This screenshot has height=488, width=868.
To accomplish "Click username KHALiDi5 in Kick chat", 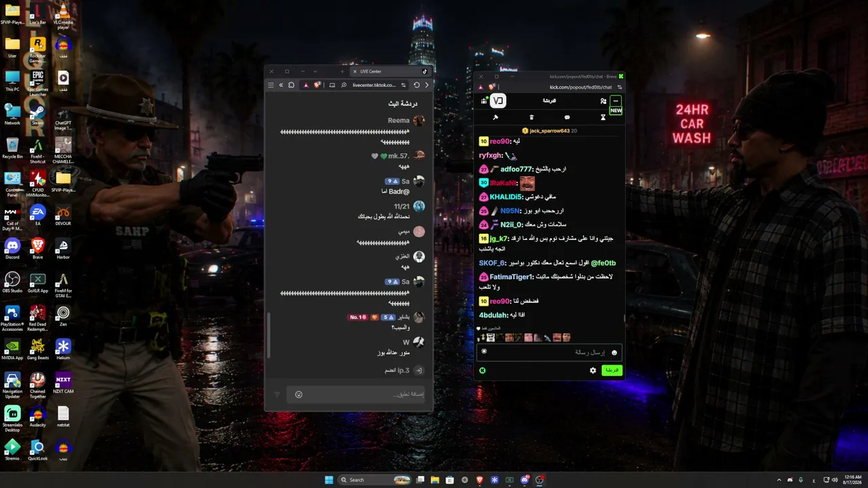I will click(506, 197).
